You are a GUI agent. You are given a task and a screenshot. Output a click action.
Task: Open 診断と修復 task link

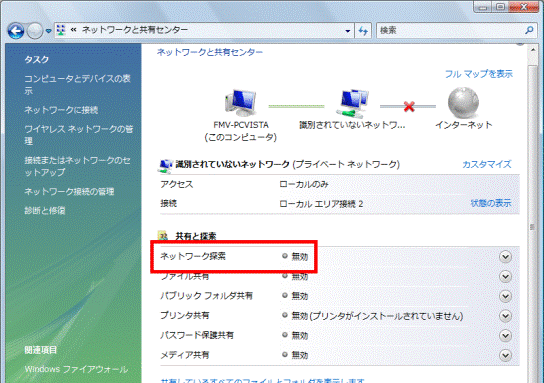coord(45,210)
